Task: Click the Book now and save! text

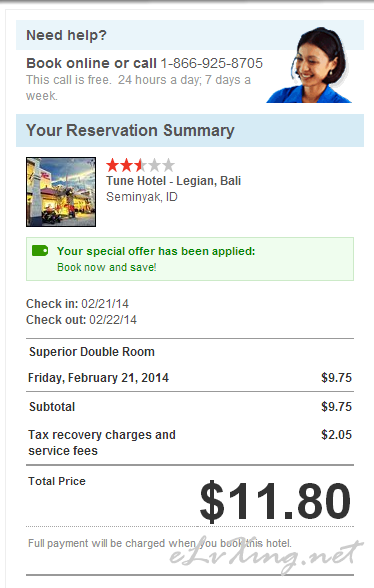Action: pos(107,267)
